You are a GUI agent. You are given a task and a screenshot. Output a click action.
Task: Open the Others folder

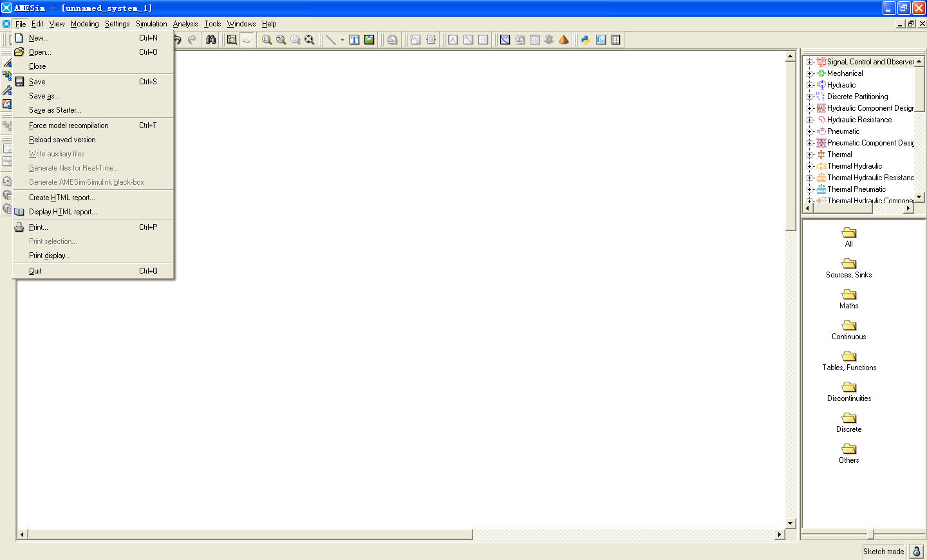[x=849, y=453]
